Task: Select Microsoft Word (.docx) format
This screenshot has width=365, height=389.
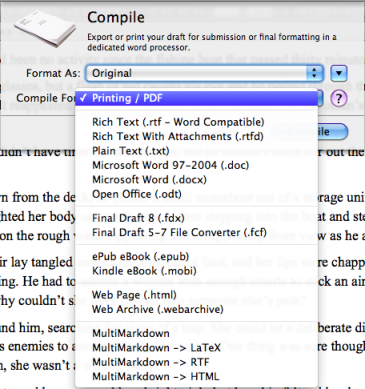Action: coord(197,179)
